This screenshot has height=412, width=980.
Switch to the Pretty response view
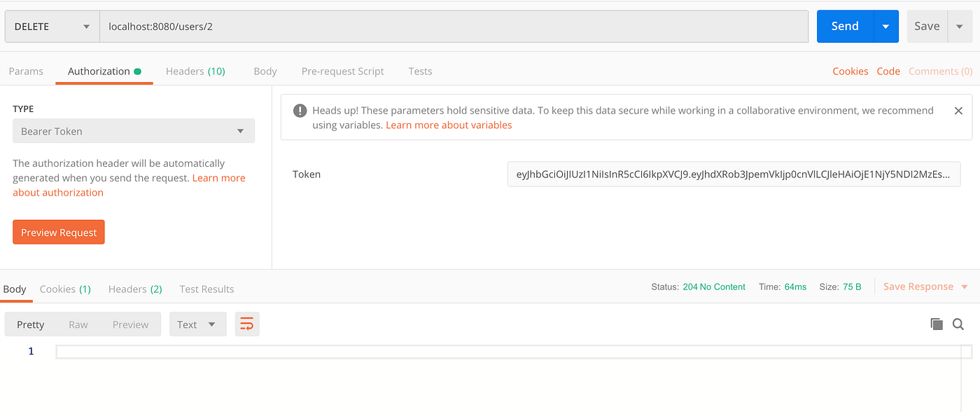pyautogui.click(x=30, y=324)
